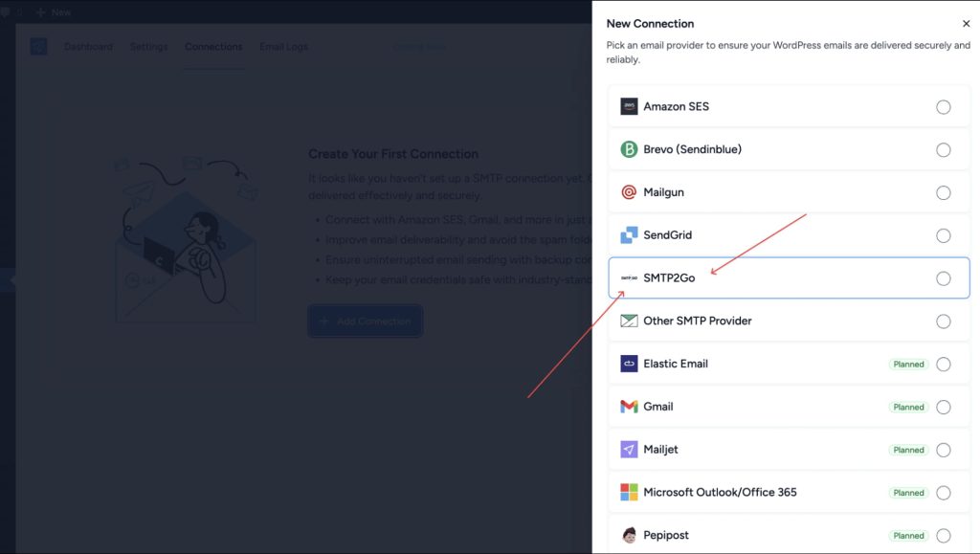Select the Elastic Email radio button
The height and width of the screenshot is (554, 980).
coord(943,365)
